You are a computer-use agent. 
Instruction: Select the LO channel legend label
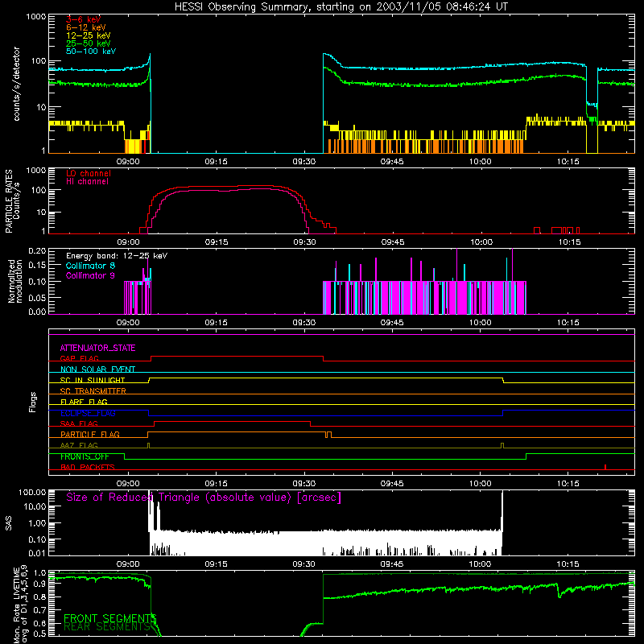[89, 173]
